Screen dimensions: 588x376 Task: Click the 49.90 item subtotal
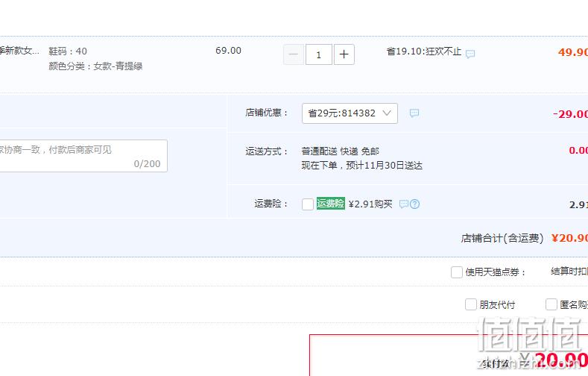(x=573, y=51)
